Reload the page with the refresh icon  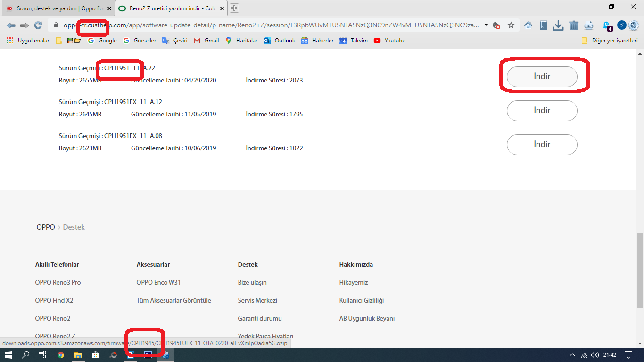pos(38,25)
